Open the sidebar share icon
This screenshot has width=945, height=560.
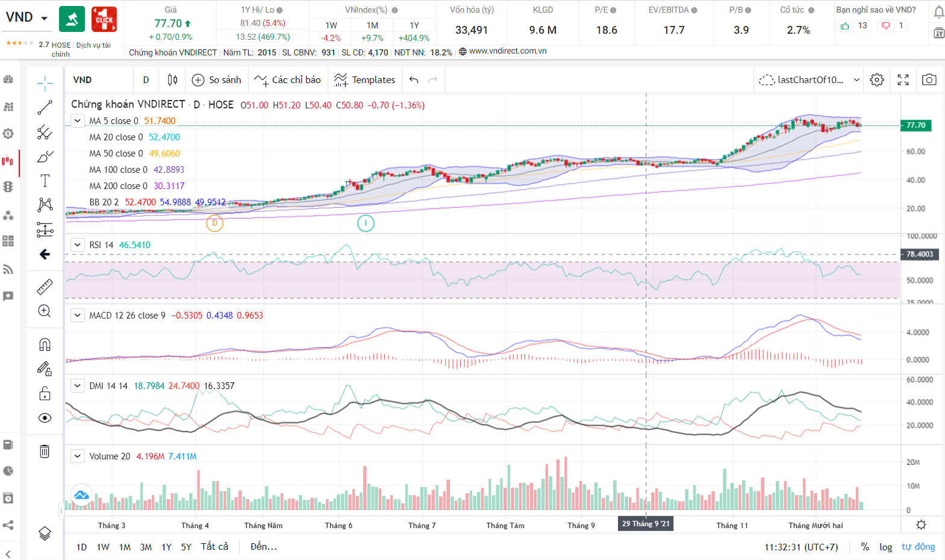pos(8,525)
